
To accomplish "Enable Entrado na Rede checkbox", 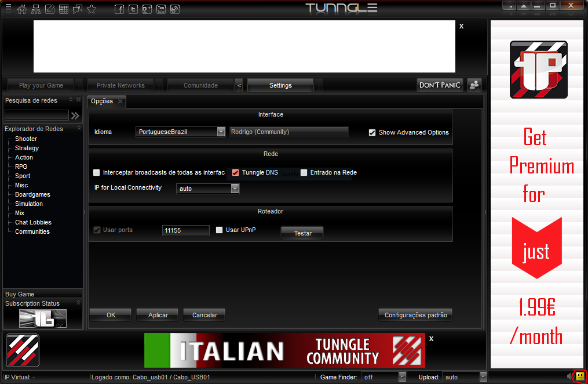I will tap(304, 172).
